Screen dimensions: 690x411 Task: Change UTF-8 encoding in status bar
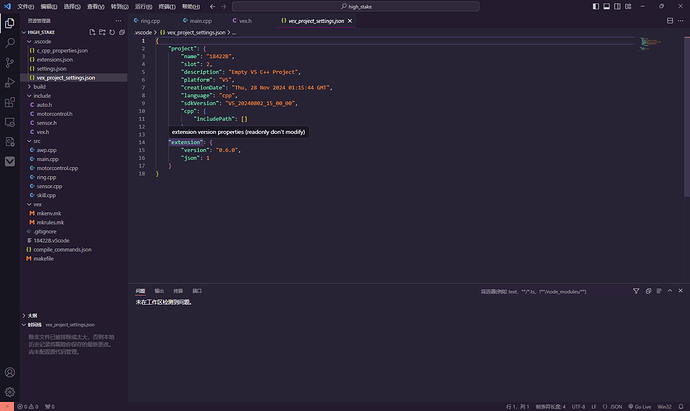(578, 407)
